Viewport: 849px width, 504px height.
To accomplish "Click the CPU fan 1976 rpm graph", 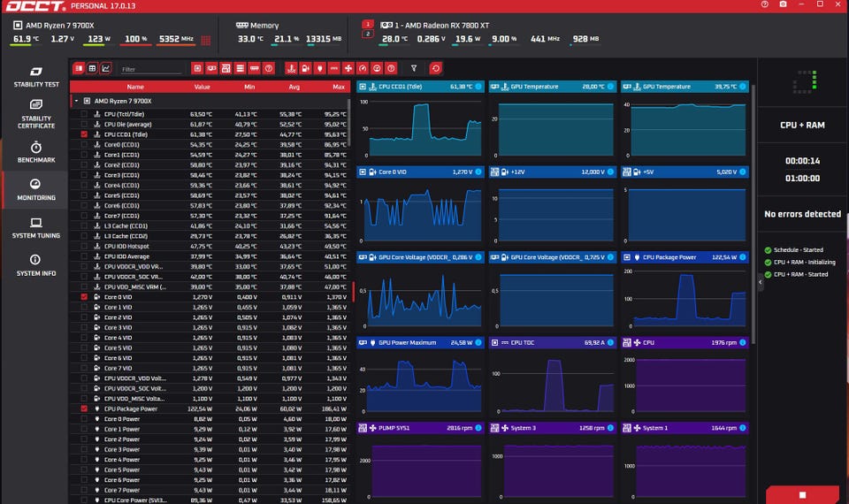I will (x=685, y=379).
